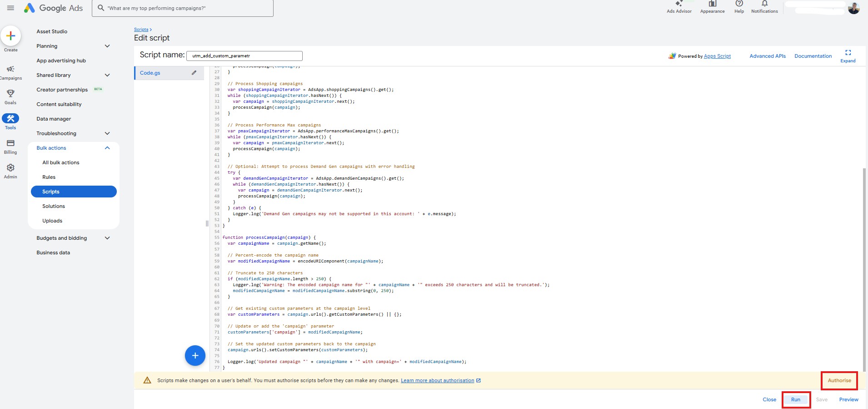
Task: Expand the Budgets and bidding section
Action: pyautogui.click(x=107, y=238)
